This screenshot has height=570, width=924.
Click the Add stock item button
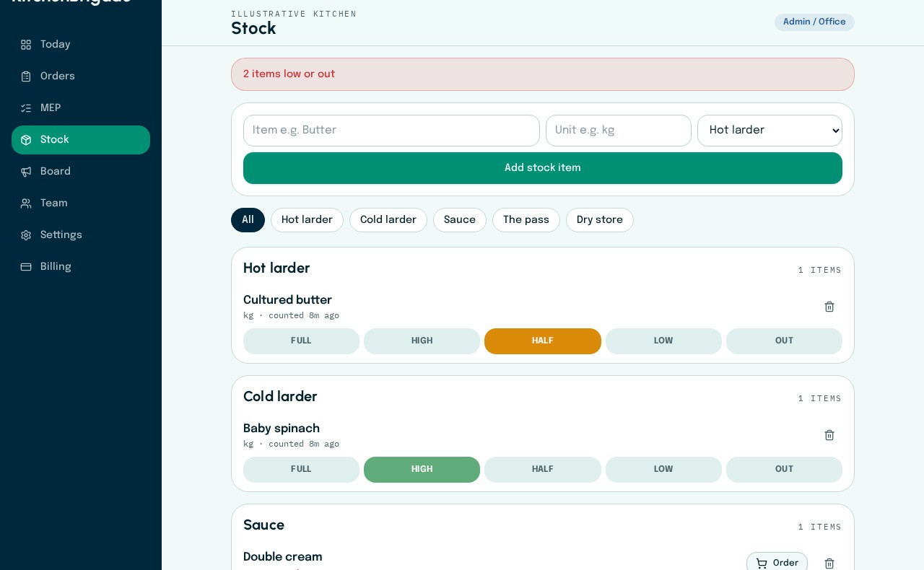(543, 168)
